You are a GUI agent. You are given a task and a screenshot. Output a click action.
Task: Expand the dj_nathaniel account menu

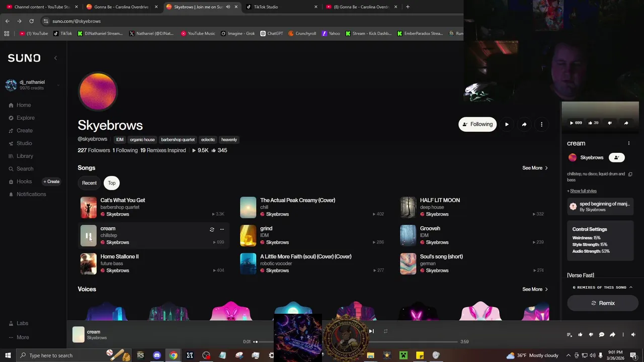click(x=33, y=85)
